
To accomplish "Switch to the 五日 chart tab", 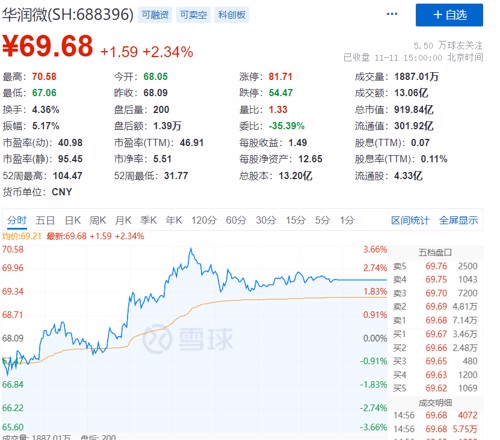I will (x=45, y=220).
